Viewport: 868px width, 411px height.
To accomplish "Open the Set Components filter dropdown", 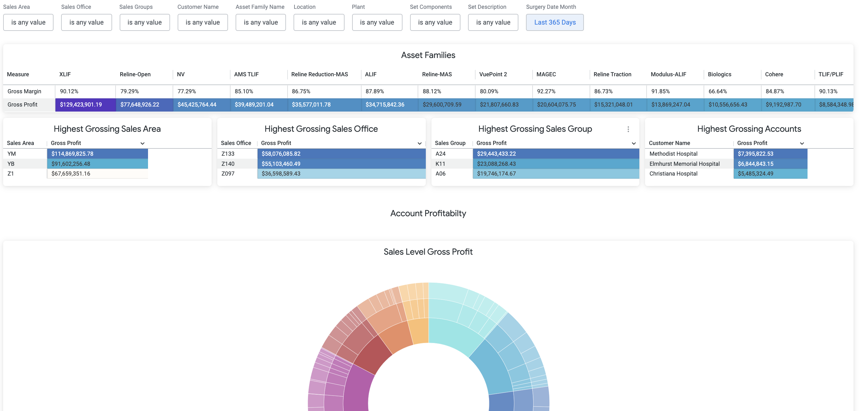I will pos(435,22).
